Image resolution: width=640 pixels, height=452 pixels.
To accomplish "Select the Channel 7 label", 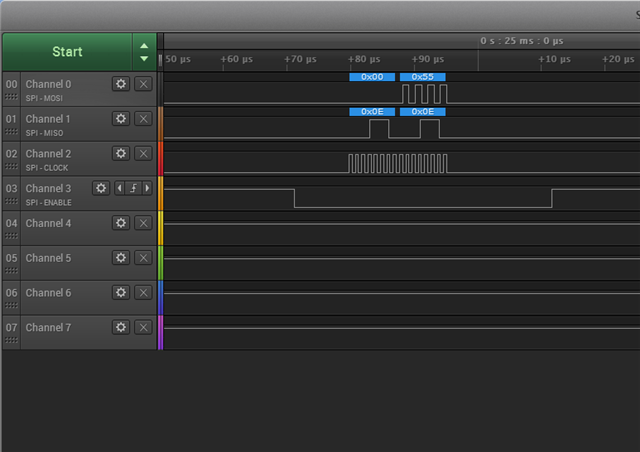I will pos(48,327).
